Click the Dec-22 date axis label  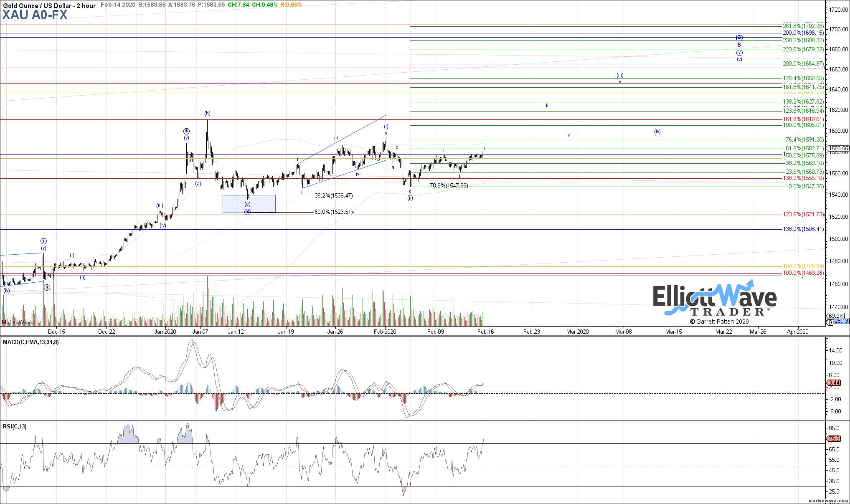[107, 332]
